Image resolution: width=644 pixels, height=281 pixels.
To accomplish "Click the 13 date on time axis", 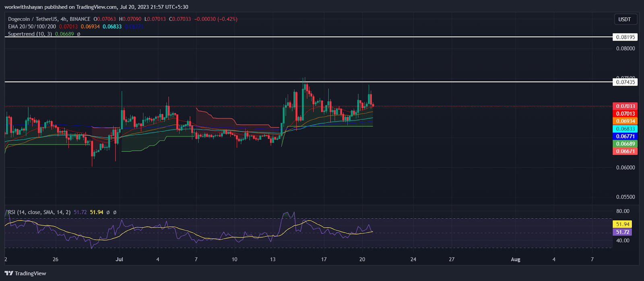I will (272, 259).
